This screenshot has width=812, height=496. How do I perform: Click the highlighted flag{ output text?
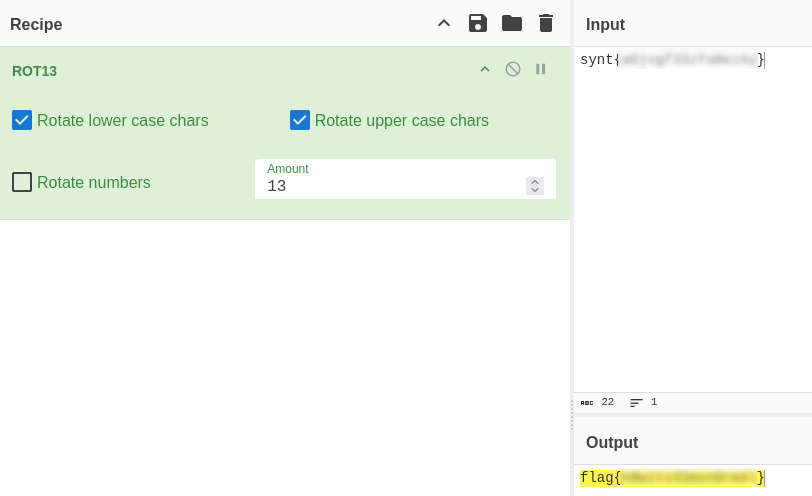click(x=672, y=478)
